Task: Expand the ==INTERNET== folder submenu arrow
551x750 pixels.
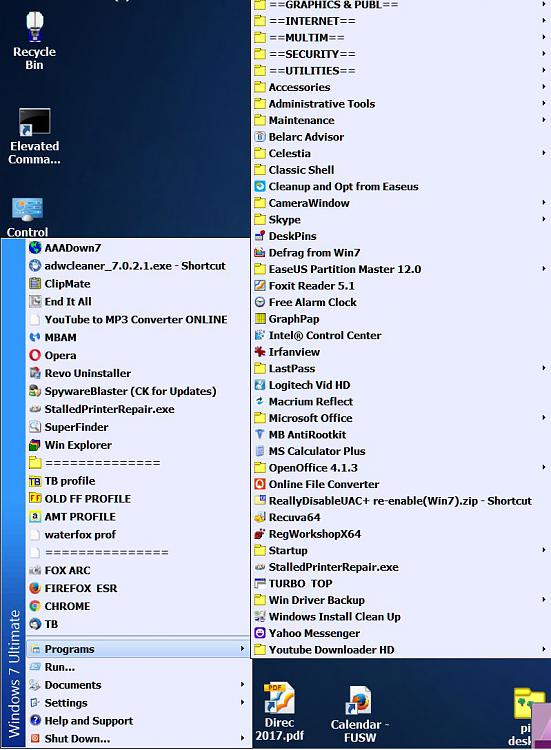Action: 543,21
